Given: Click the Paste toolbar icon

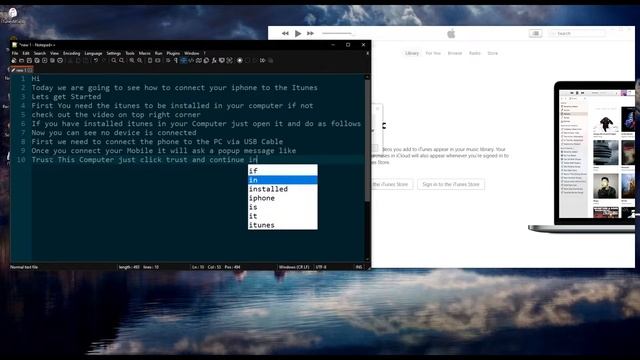Looking at the screenshot, I should pos(86,60).
